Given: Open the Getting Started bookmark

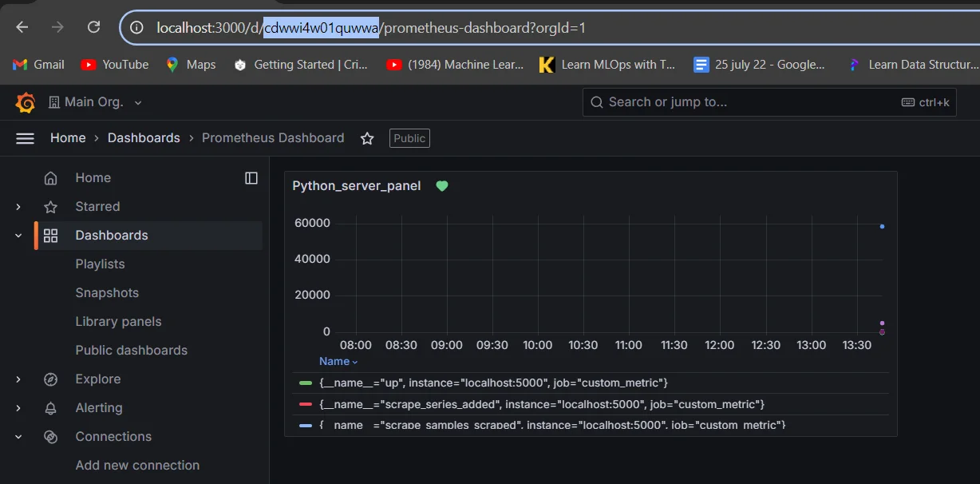Looking at the screenshot, I should [x=301, y=65].
